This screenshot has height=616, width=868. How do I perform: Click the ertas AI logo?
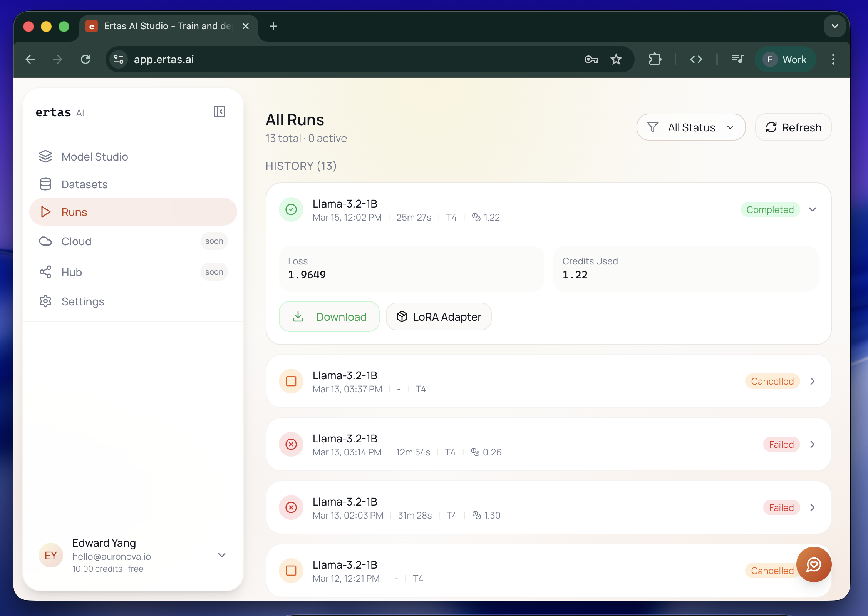point(60,112)
